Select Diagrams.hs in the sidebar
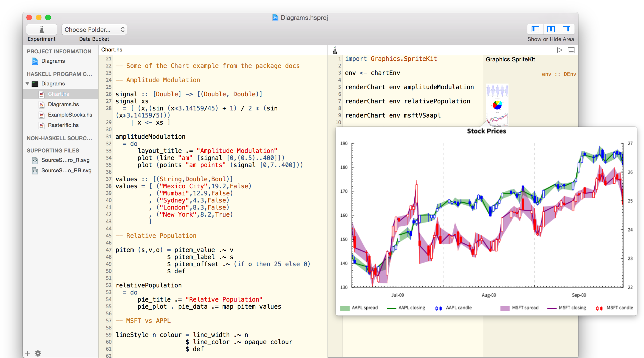The width and height of the screenshot is (644, 358). [x=63, y=104]
